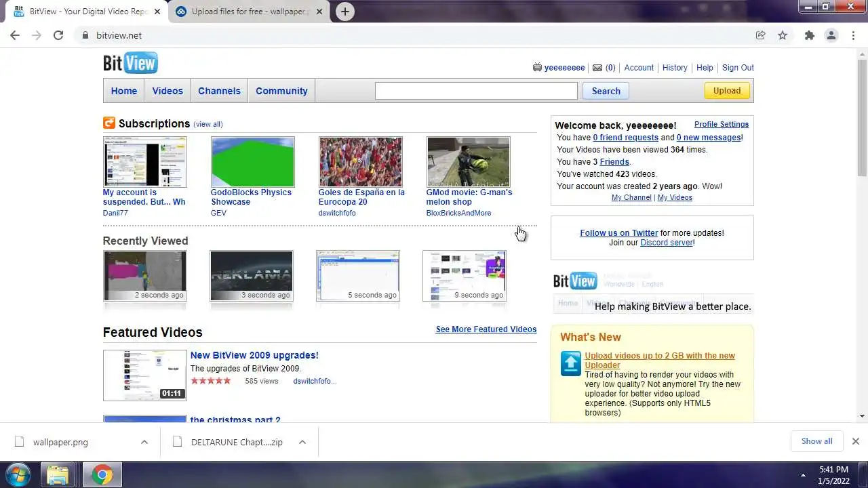Click the blue upload arrow icon under What's New
Screen dimensions: 868x488
click(571, 363)
